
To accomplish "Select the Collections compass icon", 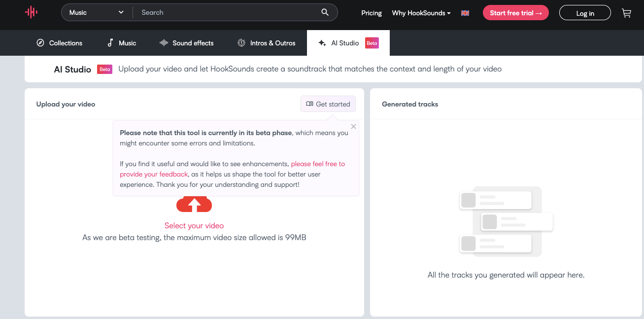I will 40,43.
